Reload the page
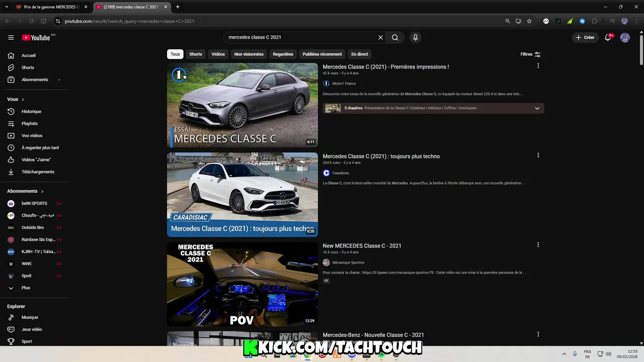 [31, 21]
